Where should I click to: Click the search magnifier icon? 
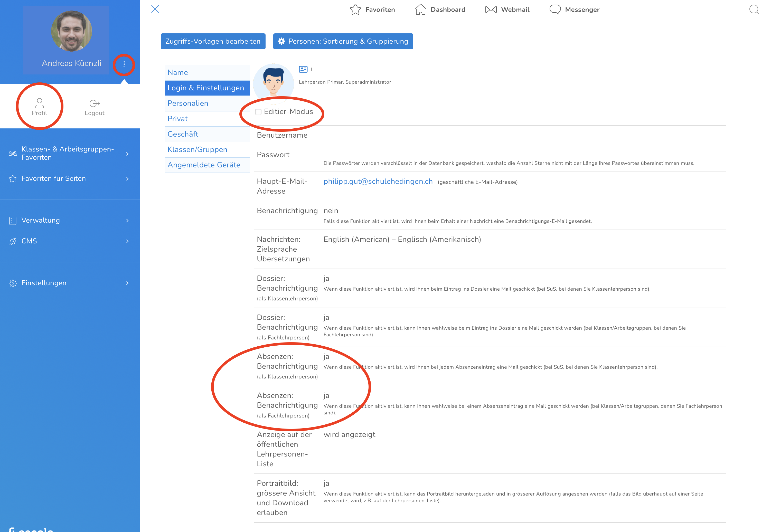pos(754,9)
